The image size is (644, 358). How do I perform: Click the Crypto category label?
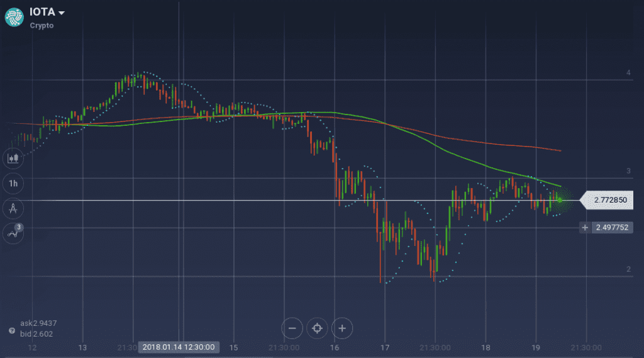[42, 26]
